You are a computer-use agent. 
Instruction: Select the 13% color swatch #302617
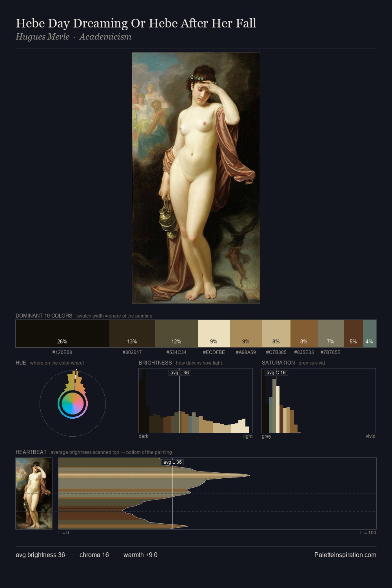tap(132, 334)
